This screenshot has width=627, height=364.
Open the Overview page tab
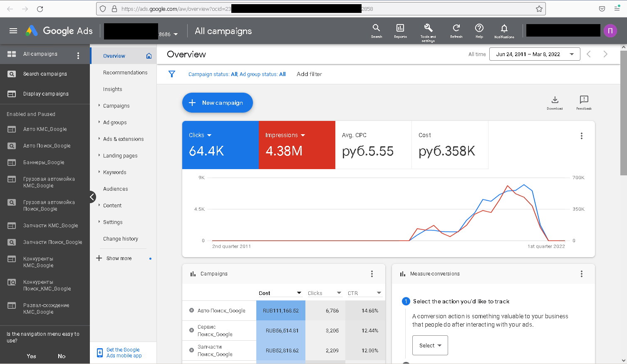coord(114,56)
